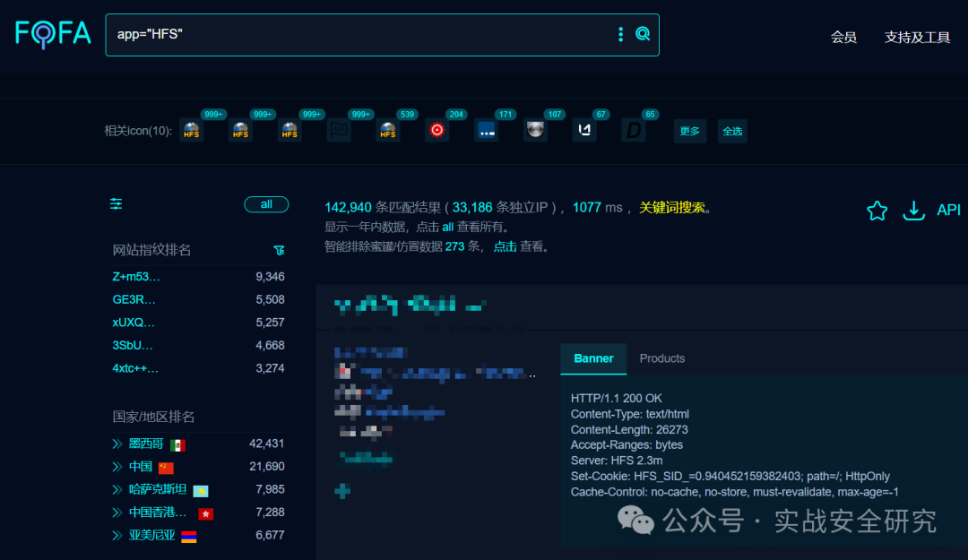Click the Armenia flag icon

[x=189, y=537]
